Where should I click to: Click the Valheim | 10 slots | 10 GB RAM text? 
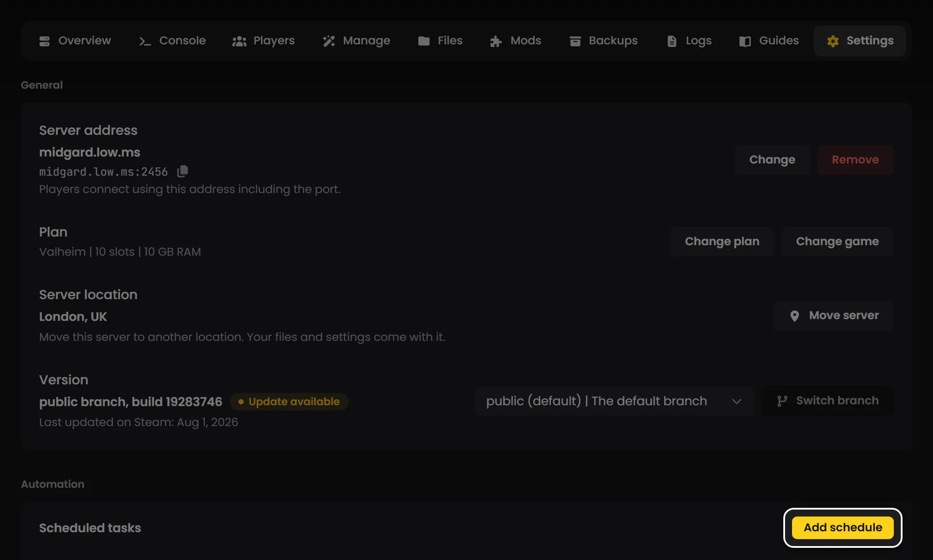click(120, 252)
